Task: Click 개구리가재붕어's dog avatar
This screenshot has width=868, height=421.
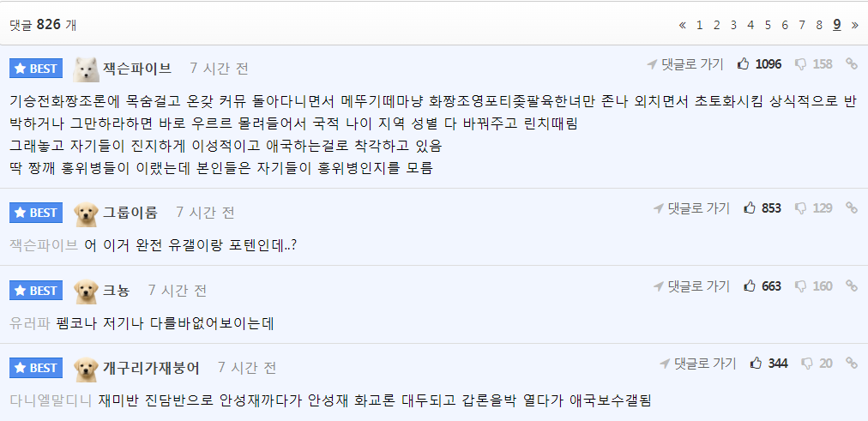Action: coord(86,369)
